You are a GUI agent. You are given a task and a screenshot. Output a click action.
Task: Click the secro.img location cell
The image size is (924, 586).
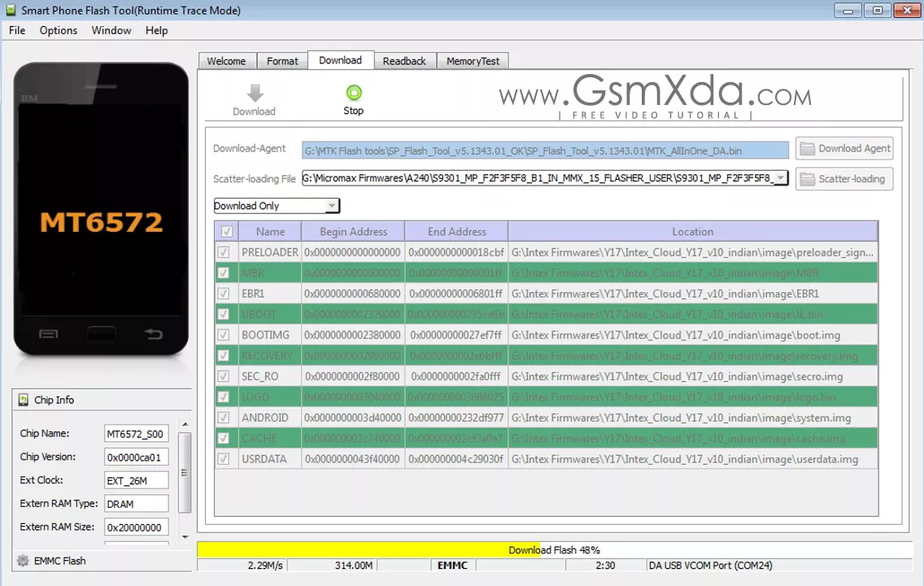(693, 376)
